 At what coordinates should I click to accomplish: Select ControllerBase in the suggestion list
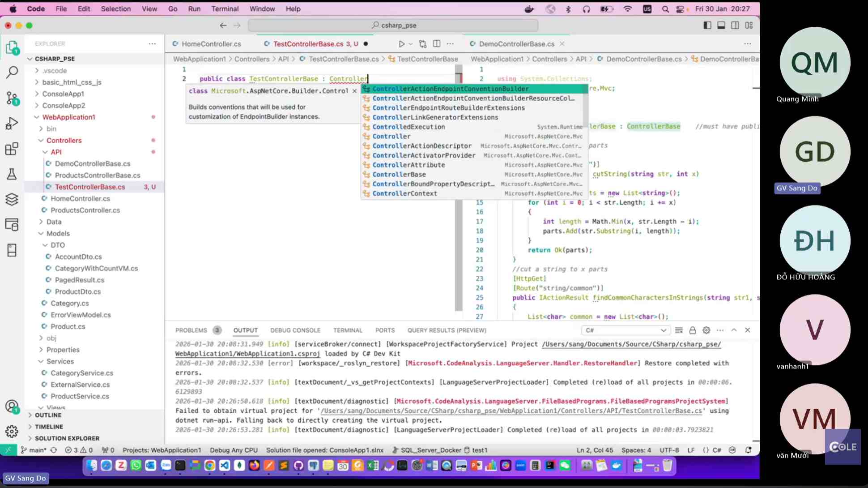473,175
